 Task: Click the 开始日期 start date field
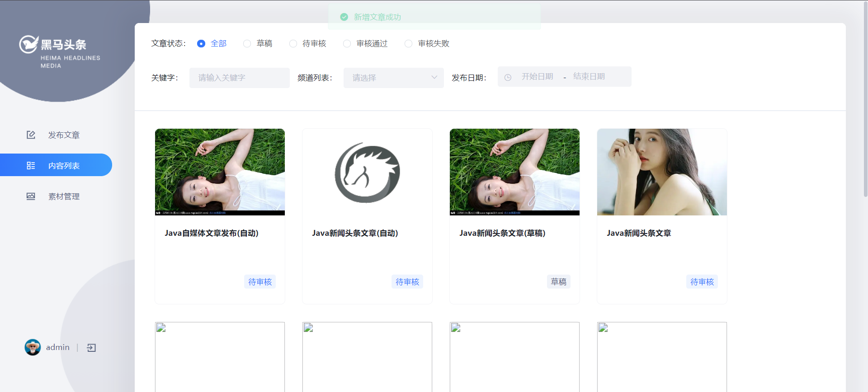coord(538,76)
